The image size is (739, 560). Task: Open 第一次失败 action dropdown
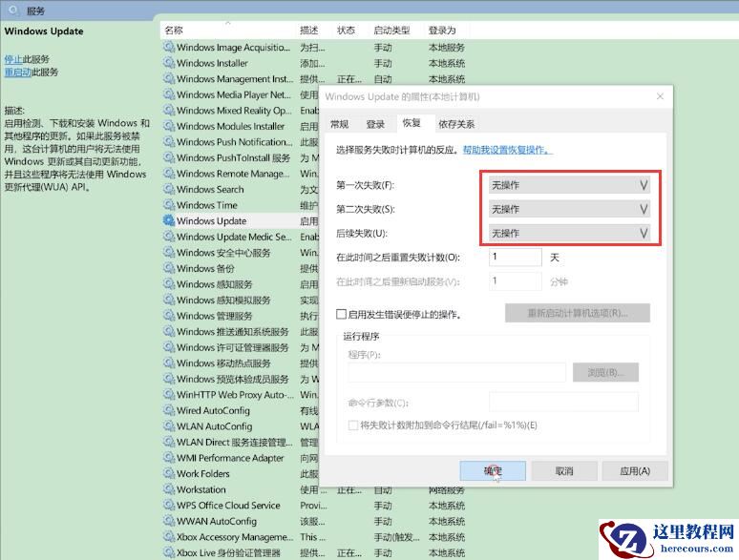pyautogui.click(x=569, y=185)
